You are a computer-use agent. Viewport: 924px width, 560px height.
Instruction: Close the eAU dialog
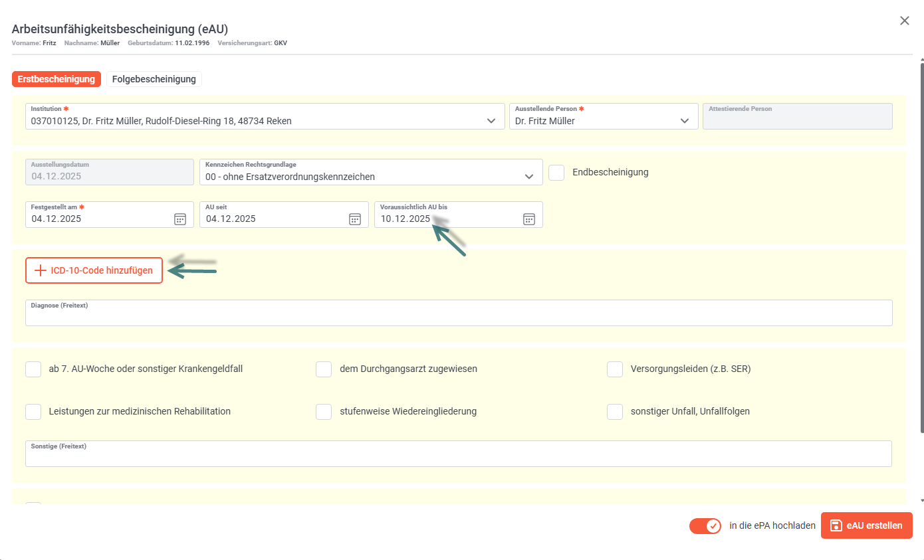905,21
